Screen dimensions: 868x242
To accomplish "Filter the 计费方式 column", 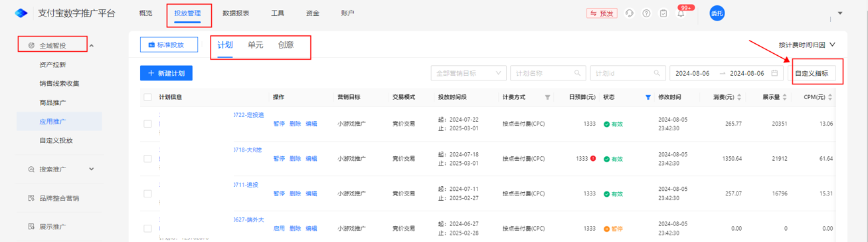I will [x=547, y=97].
